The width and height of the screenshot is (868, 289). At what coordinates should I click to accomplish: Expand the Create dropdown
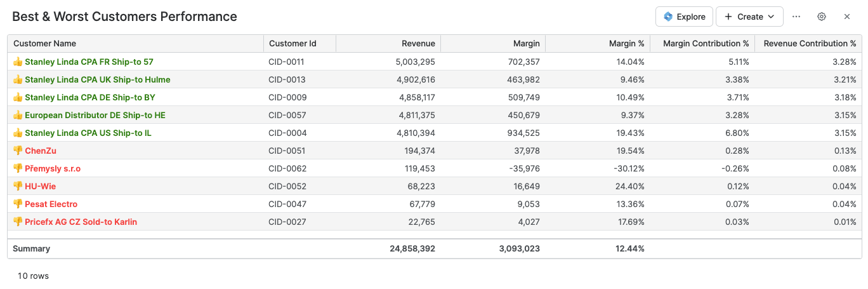[749, 17]
